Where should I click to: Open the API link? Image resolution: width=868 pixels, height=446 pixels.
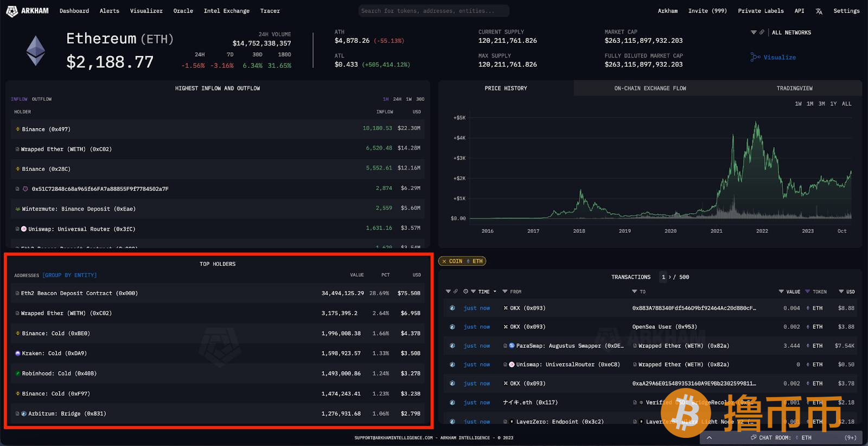coord(800,11)
